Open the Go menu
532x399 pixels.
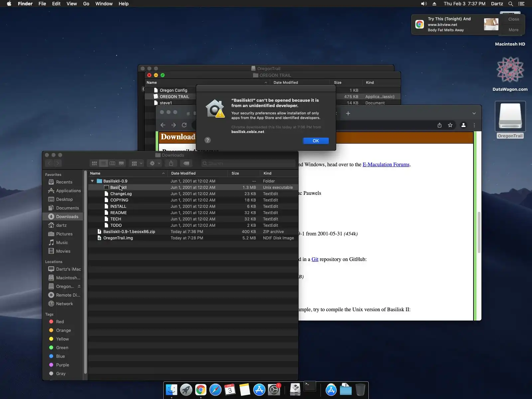[x=86, y=4]
